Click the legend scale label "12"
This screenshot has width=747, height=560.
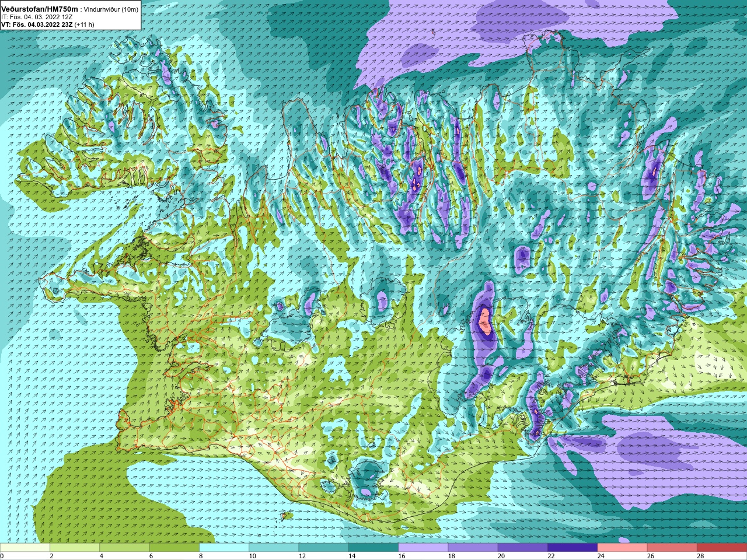(x=302, y=556)
